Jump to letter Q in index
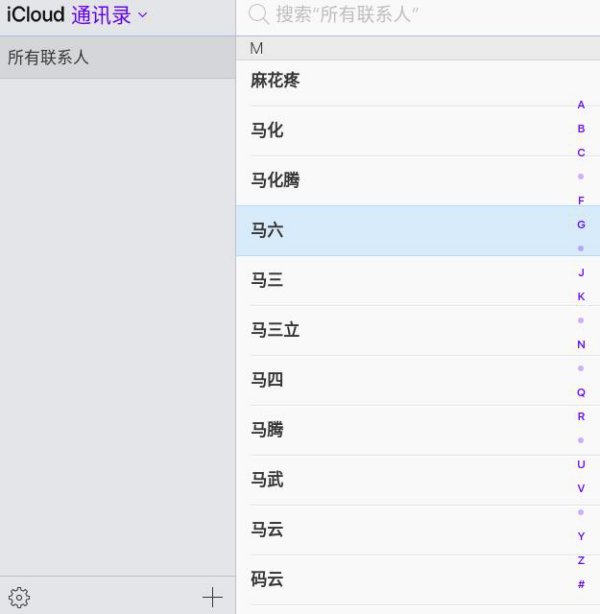This screenshot has height=614, width=600. [581, 392]
